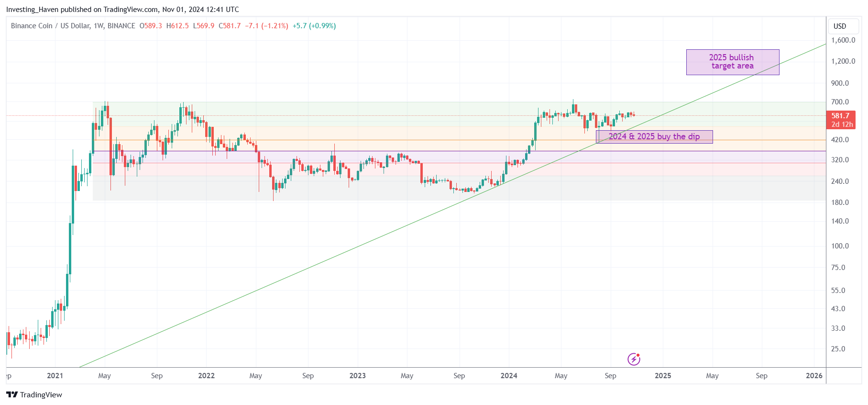Click the 25.0 price axis label

point(838,349)
